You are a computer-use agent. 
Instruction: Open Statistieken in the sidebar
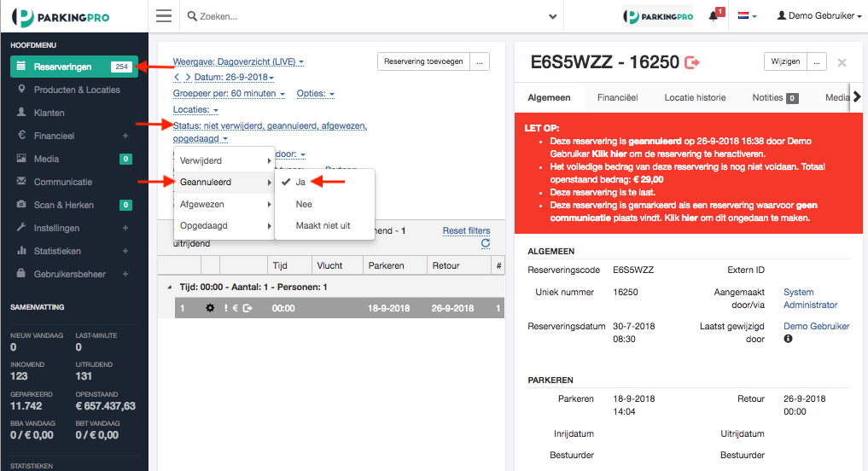[57, 251]
